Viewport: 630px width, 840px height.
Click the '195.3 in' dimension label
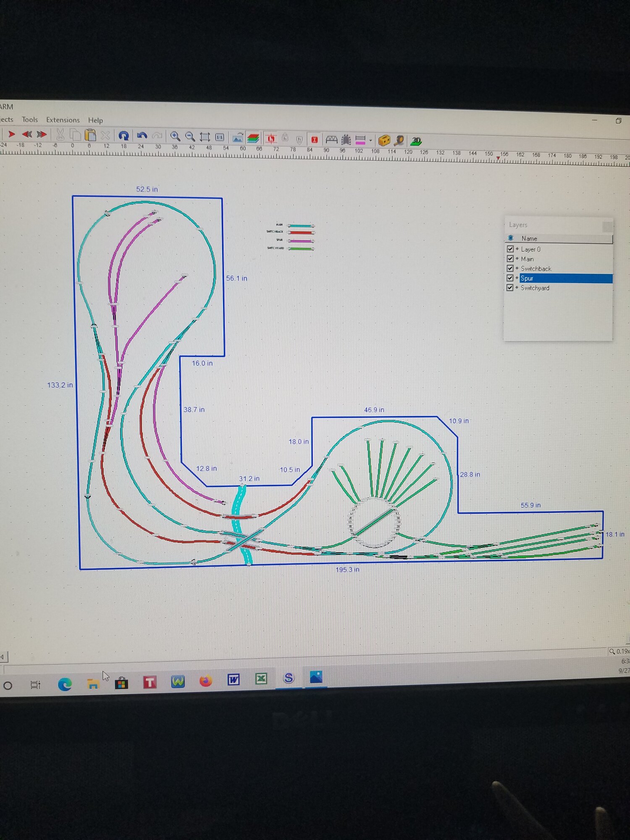coord(347,570)
